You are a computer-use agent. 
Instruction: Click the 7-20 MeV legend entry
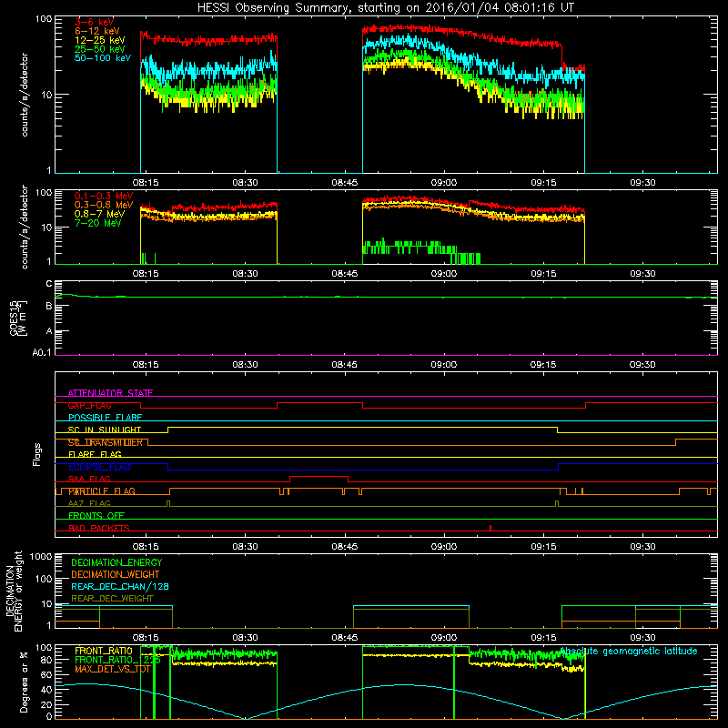click(98, 223)
